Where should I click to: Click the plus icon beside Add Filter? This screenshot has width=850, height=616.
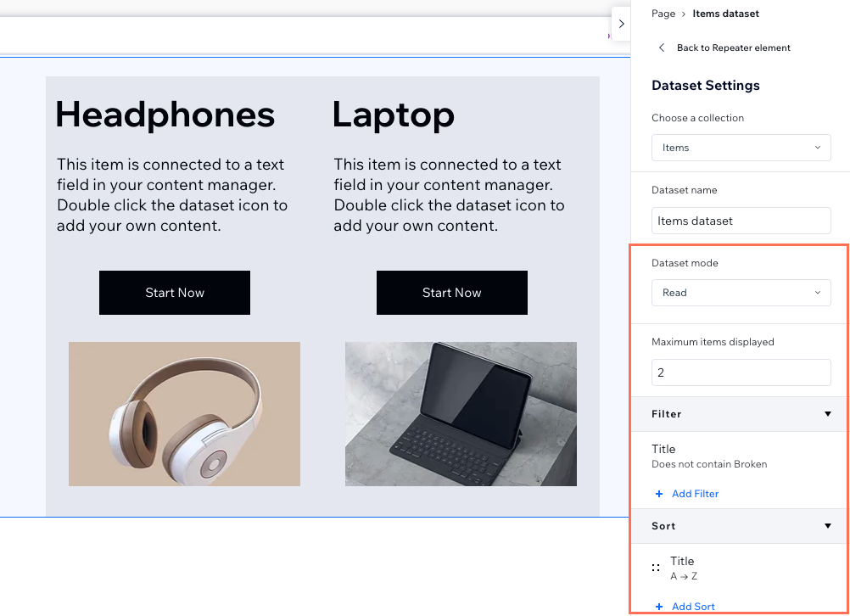(x=658, y=494)
